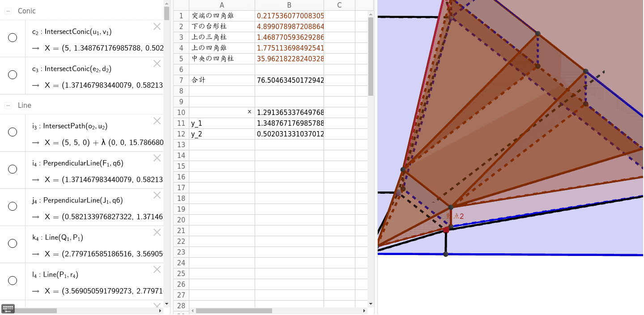Open the virtual keyboard icon
The height and width of the screenshot is (315, 644).
[x=8, y=308]
